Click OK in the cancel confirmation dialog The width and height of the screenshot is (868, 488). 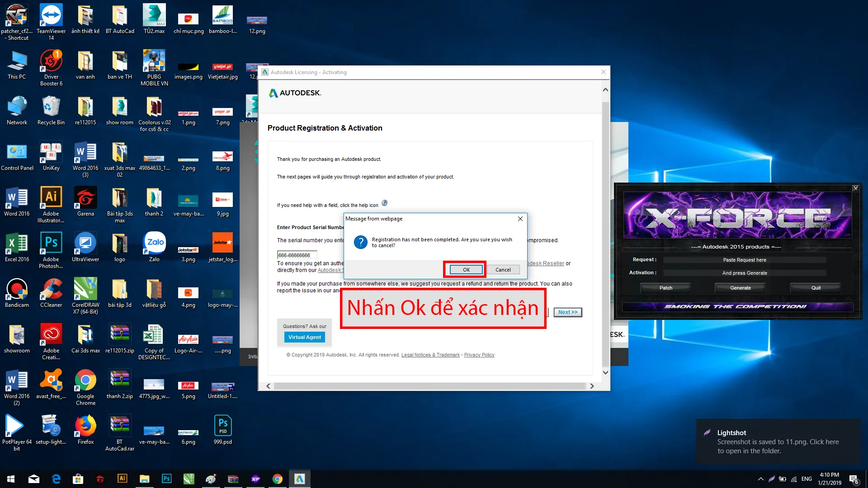[466, 270]
